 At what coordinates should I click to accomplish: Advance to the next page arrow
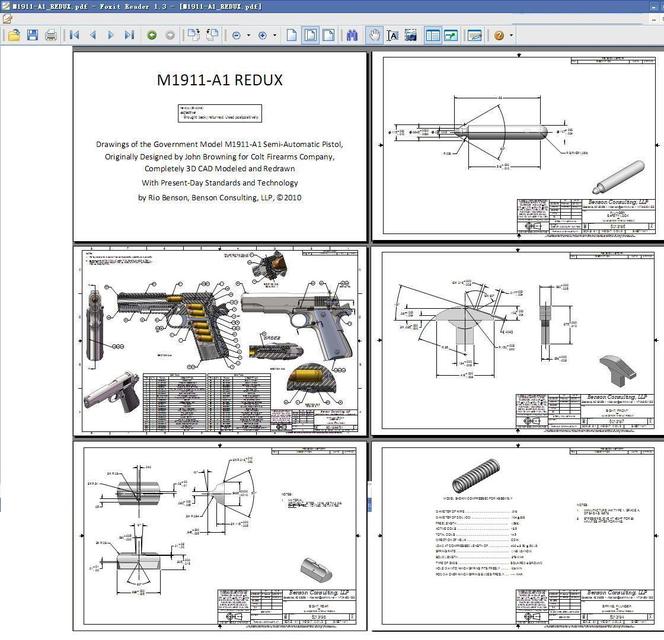click(x=110, y=35)
